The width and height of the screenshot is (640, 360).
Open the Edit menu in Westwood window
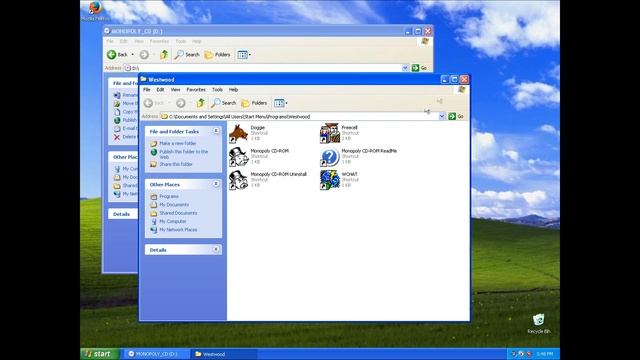pyautogui.click(x=160, y=89)
